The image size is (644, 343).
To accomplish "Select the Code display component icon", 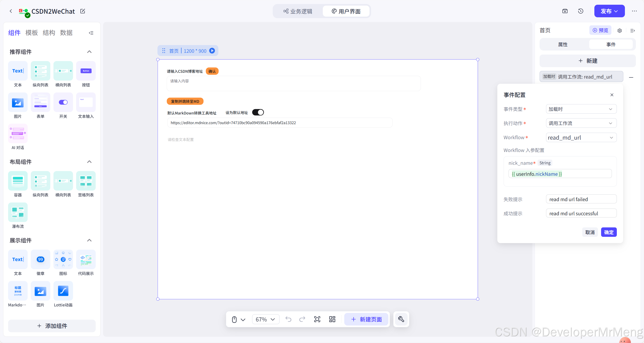I will pos(86,259).
